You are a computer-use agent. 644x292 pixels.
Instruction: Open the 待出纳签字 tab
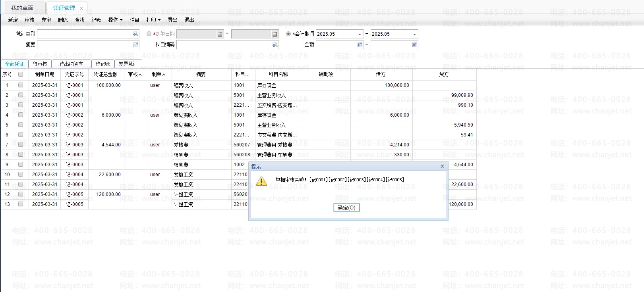tap(71, 64)
